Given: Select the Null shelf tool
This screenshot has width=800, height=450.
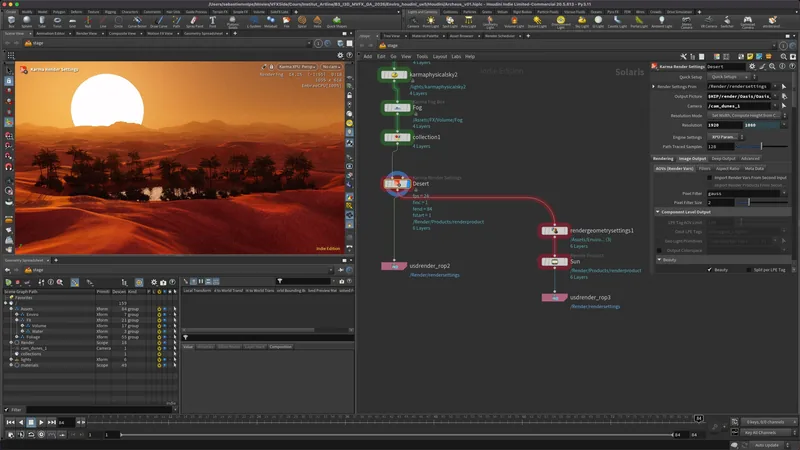Looking at the screenshot, I should coord(88,21).
